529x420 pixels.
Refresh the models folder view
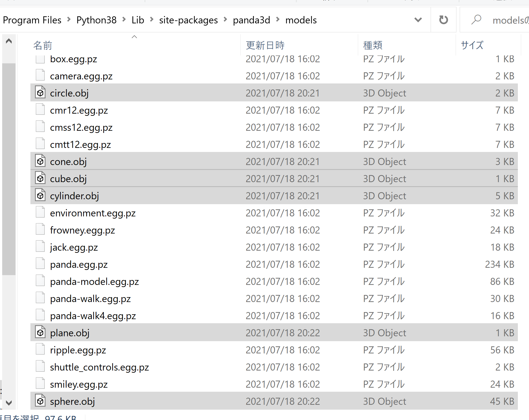pos(443,20)
